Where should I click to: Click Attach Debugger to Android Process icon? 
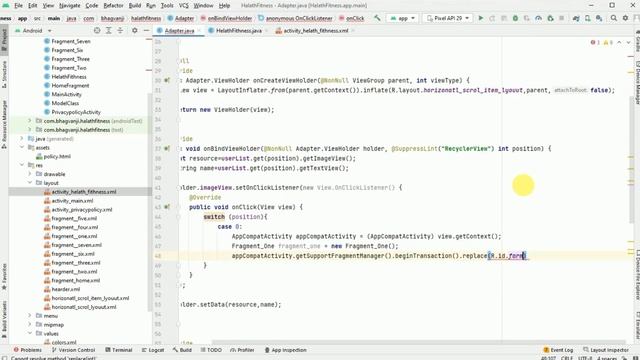point(550,18)
